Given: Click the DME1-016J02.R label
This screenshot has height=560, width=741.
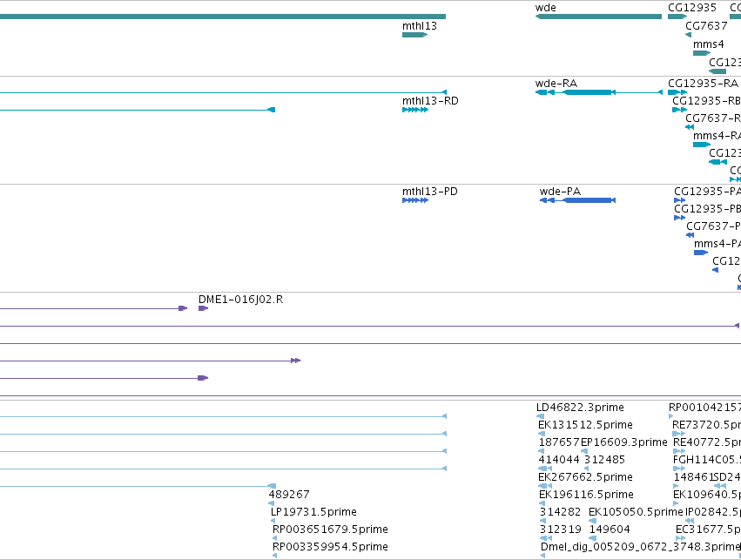Looking at the screenshot, I should (x=240, y=300).
